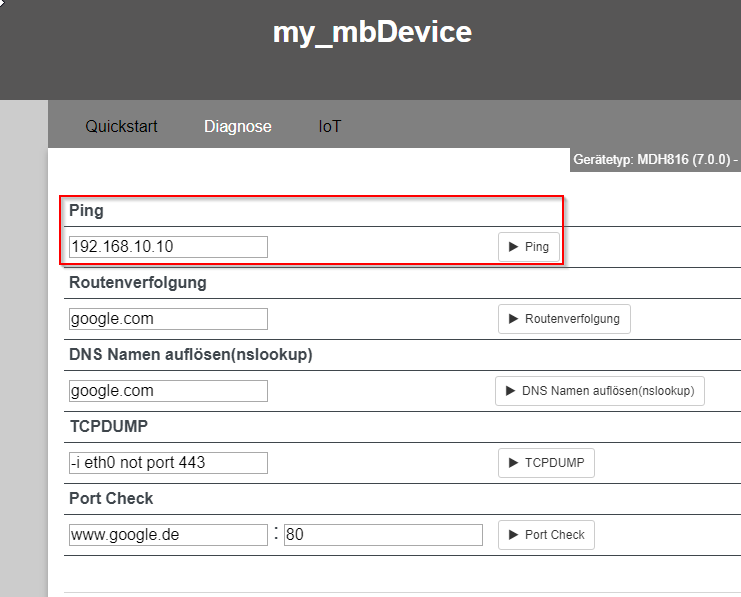Run the DNS Namen auflösen(nslookup) play icon
Image resolution: width=741 pixels, height=597 pixels.
coord(510,391)
